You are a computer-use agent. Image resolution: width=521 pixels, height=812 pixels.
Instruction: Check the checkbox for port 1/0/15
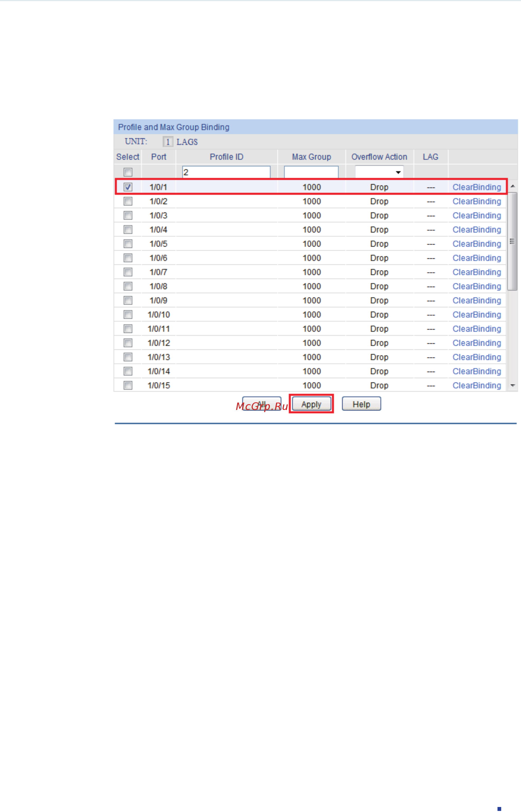128,385
